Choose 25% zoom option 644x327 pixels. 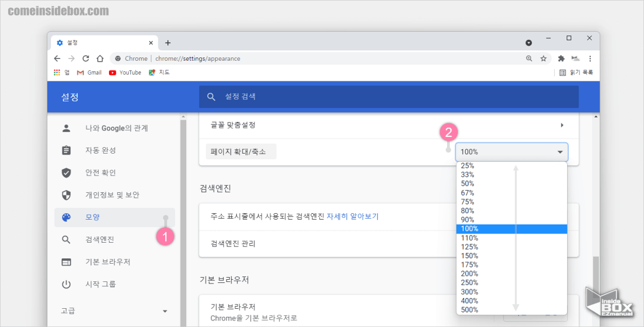click(x=511, y=166)
